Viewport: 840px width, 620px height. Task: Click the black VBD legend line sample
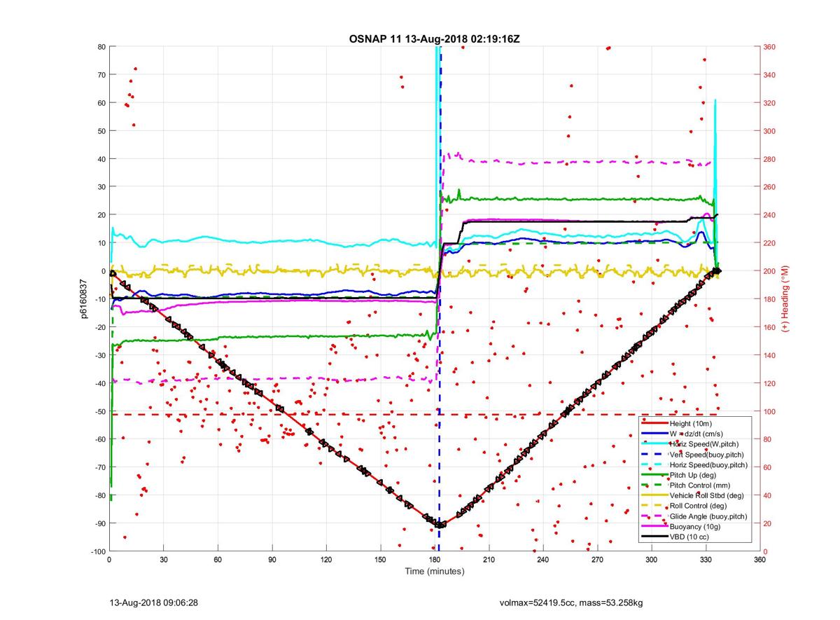tap(655, 536)
